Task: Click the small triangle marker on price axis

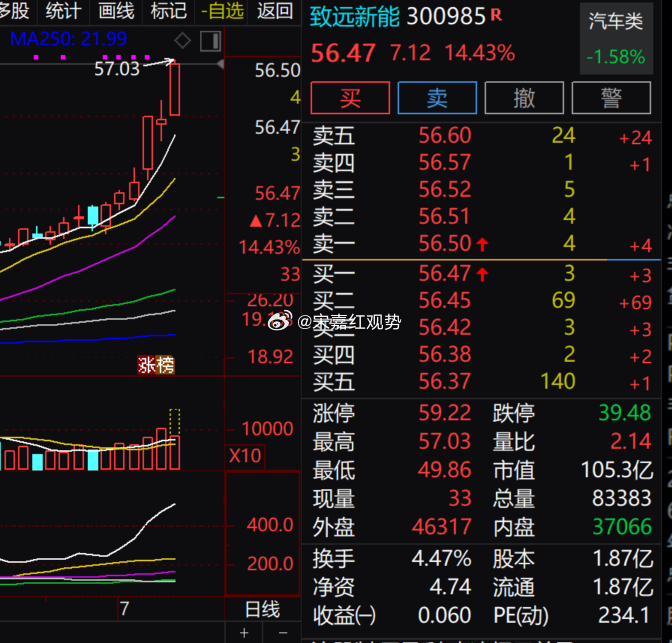Action: pyautogui.click(x=220, y=65)
